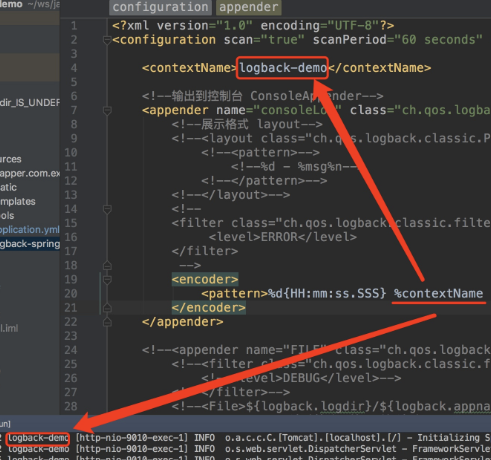Collapse the appender fold on line 7
Screen dimensions: 491x460
[107, 111]
